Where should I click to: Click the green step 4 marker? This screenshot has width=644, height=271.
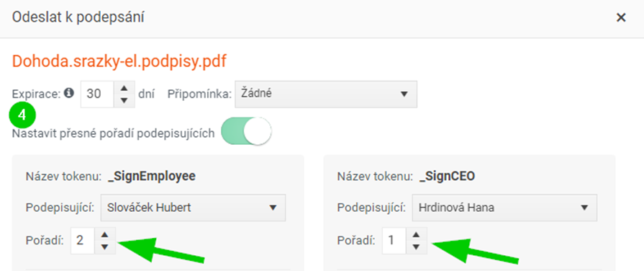point(22,115)
